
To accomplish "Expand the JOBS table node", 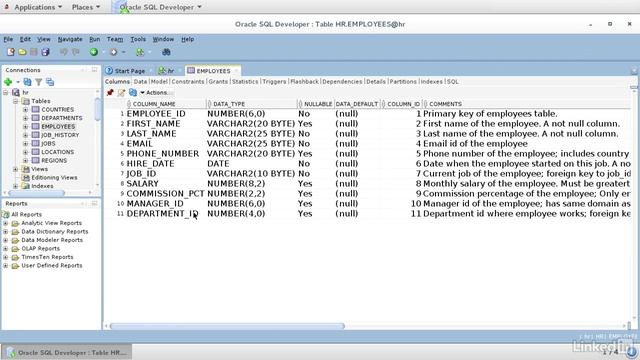I will pos(25,143).
